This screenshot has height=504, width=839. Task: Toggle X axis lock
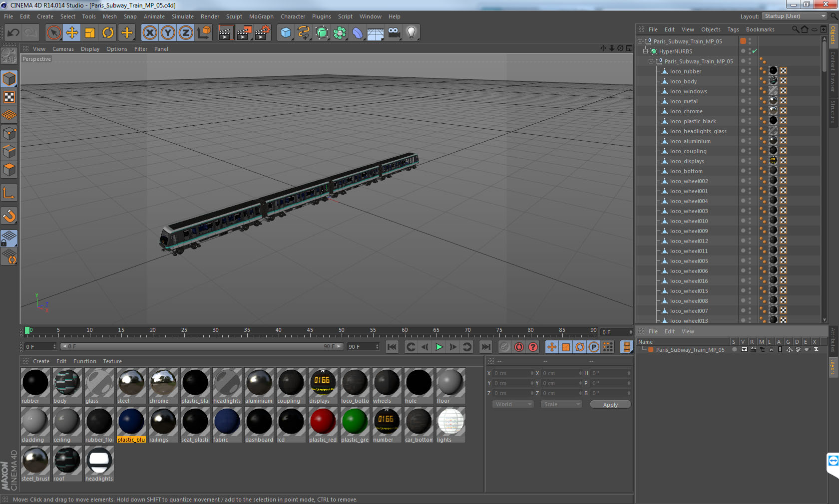[150, 33]
